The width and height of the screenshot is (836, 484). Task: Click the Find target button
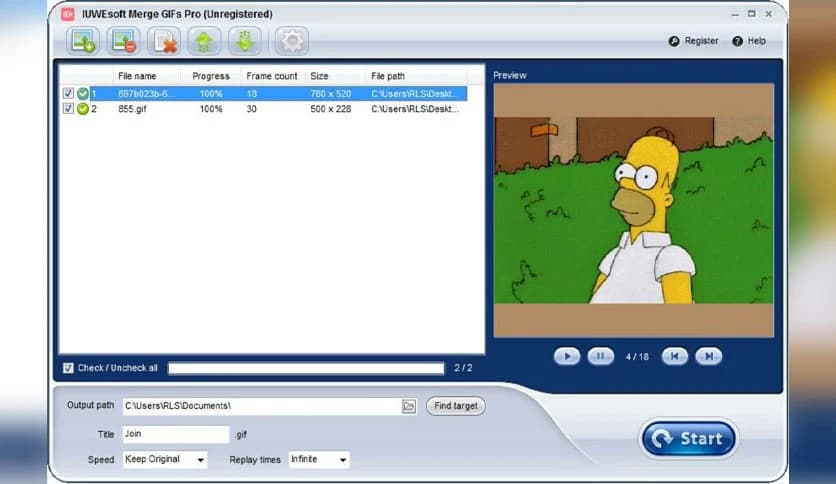pyautogui.click(x=456, y=406)
